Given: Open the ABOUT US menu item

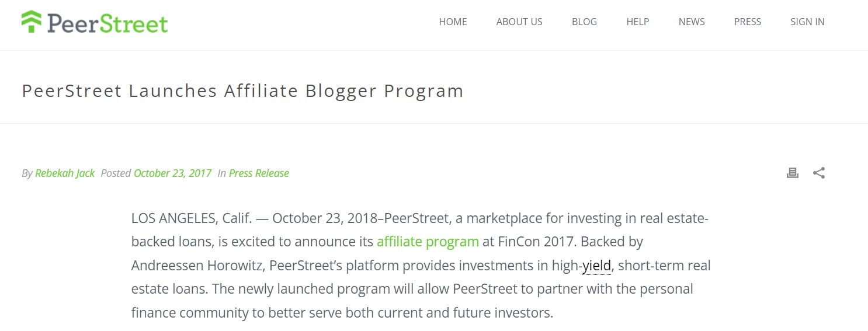Looking at the screenshot, I should click(519, 22).
